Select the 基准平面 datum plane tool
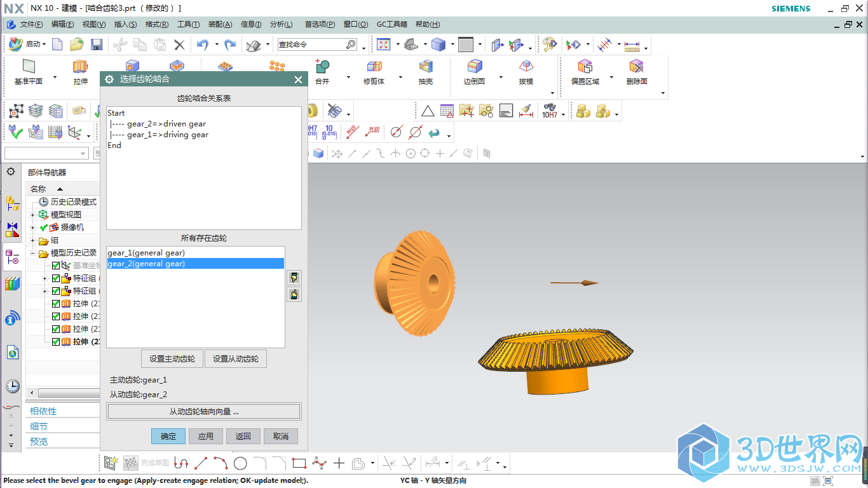The width and height of the screenshot is (868, 488). (29, 72)
